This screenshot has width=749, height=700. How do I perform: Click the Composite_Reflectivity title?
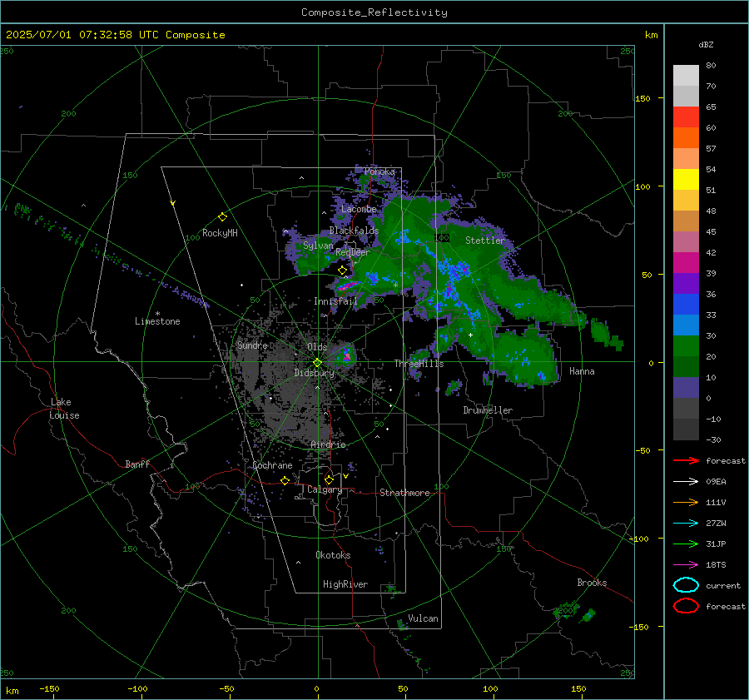(x=374, y=12)
